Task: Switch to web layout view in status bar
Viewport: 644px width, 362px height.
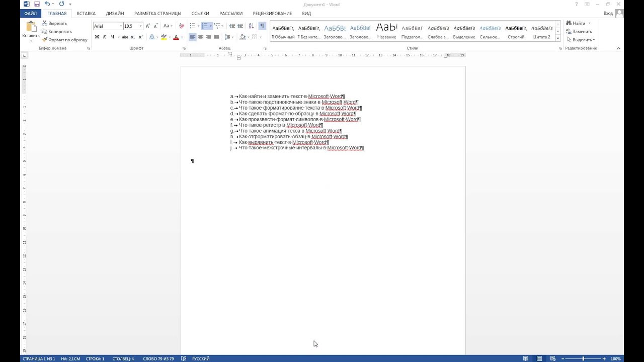Action: coord(553,358)
